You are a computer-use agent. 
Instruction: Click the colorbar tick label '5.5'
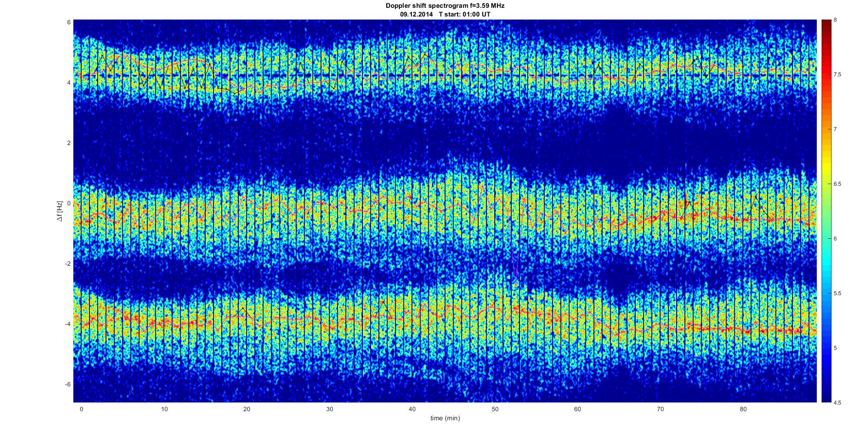click(x=838, y=293)
